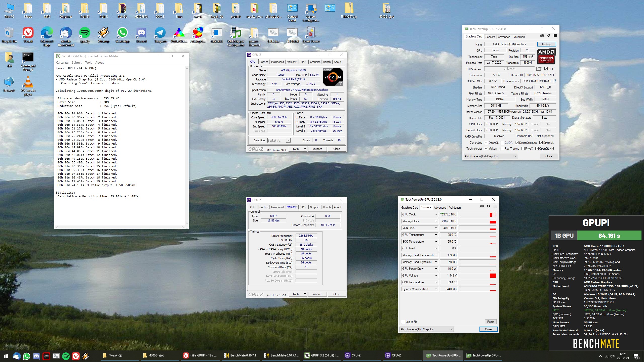Open GPU Power Draw sensor dropdown
This screenshot has width=644, height=362.
[436, 269]
